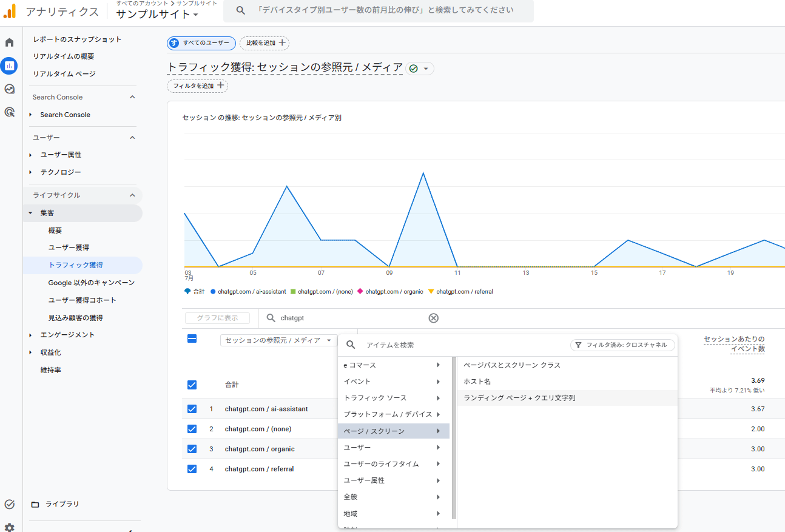Open 見込み顧客の獲得 report

tap(75, 318)
